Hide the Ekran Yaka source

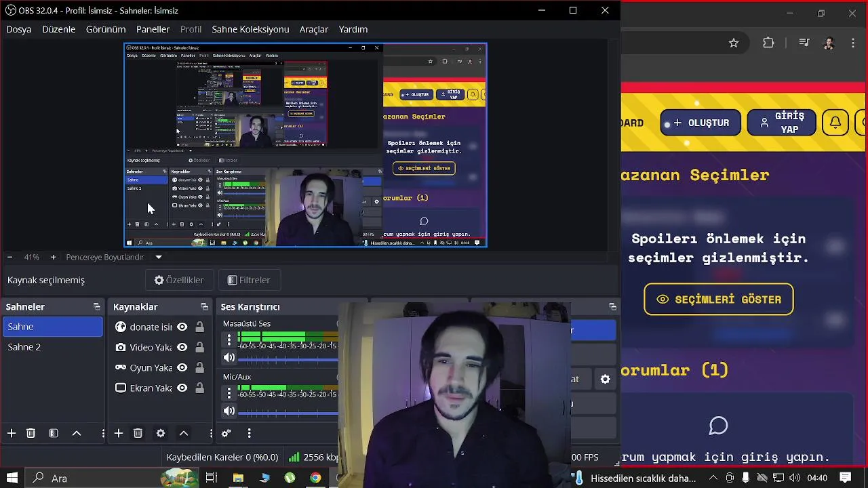coord(182,388)
